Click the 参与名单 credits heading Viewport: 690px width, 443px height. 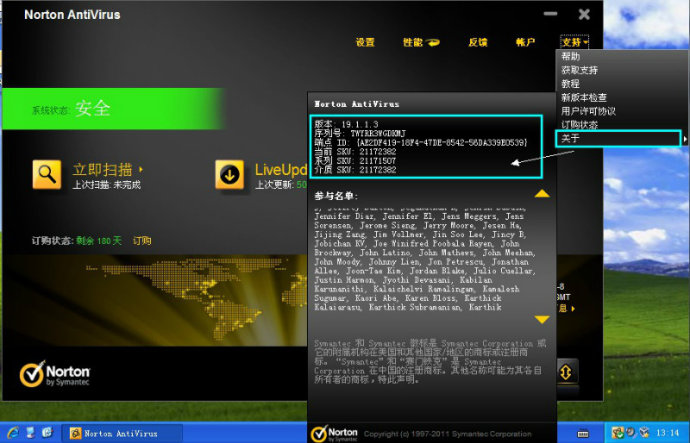click(x=336, y=196)
